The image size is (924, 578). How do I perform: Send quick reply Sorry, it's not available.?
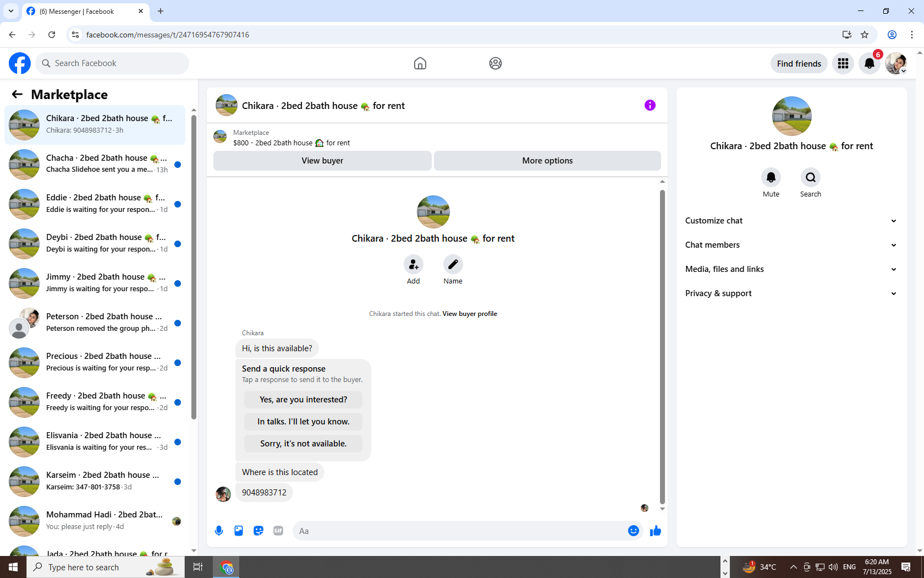click(304, 444)
